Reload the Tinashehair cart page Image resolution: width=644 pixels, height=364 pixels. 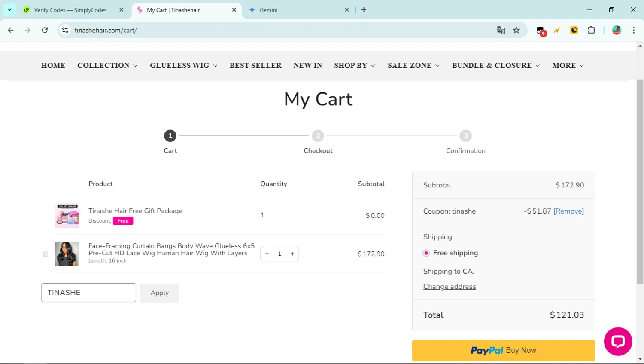coord(45,30)
